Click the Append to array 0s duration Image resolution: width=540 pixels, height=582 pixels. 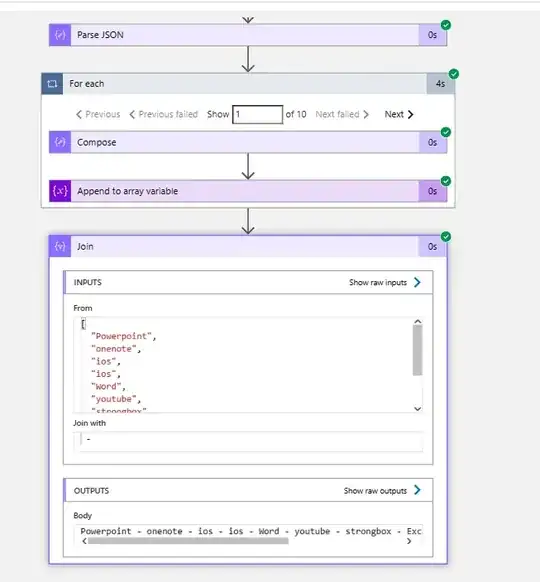click(432, 191)
